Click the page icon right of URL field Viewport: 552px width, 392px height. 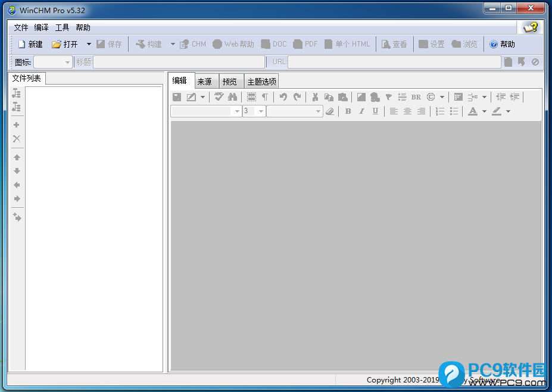pyautogui.click(x=508, y=63)
